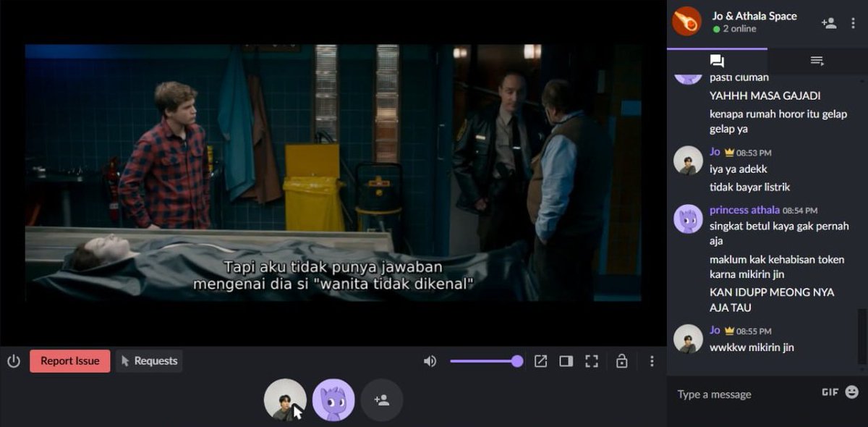Add a member from the room header
This screenshot has width=868, height=427.
pos(829,23)
